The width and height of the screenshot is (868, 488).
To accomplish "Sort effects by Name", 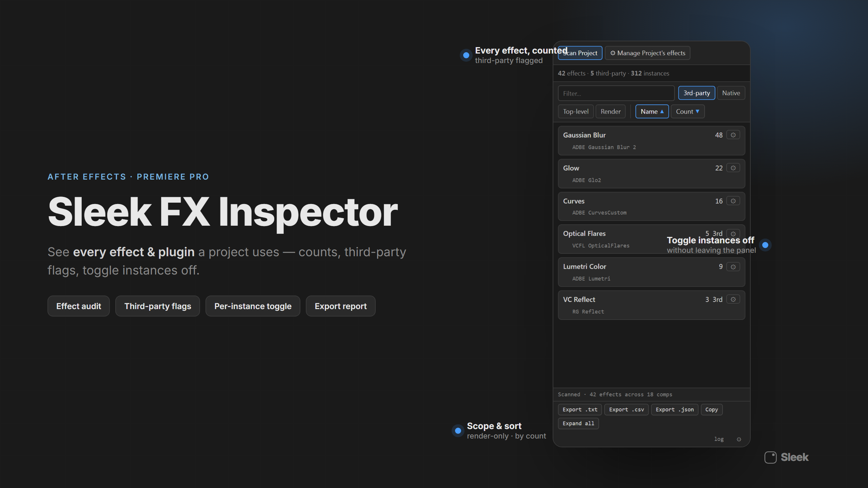I will coord(652,111).
